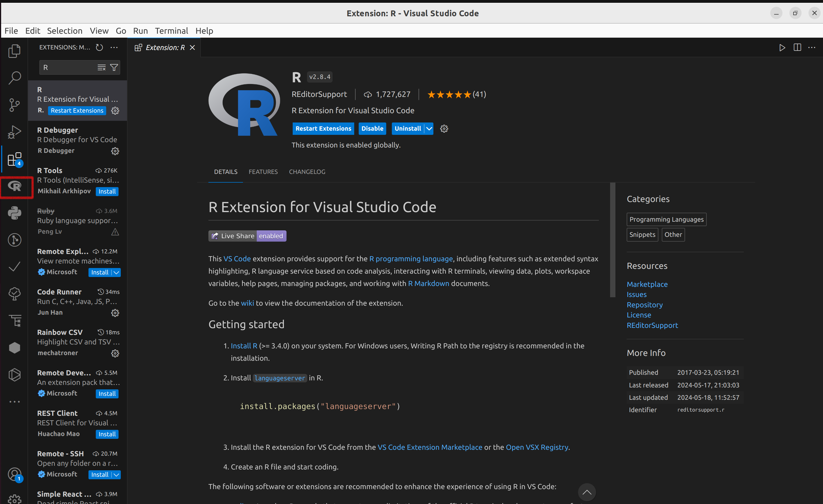Select Ruby extension in the list
Screen dimensions: 823x504
coord(78,221)
